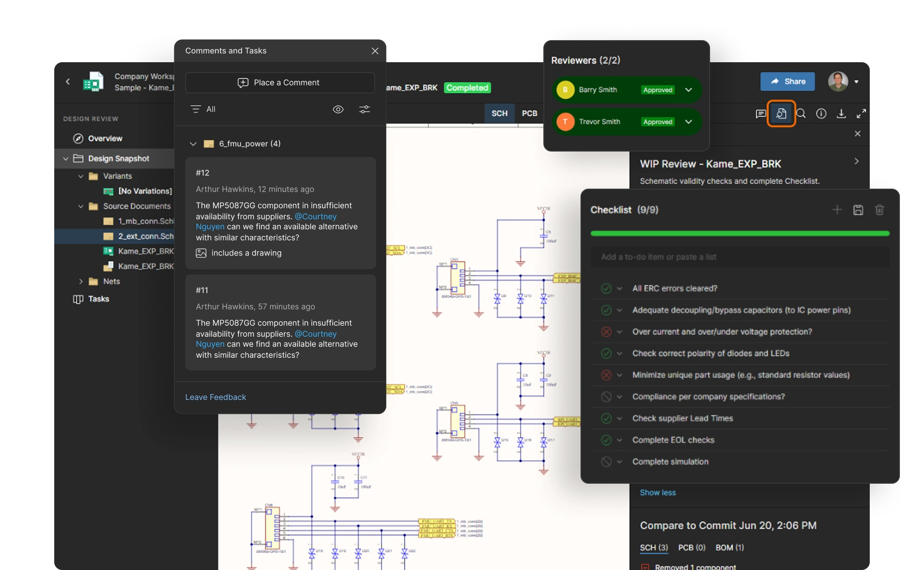Switch to the PCB view tab

click(529, 113)
